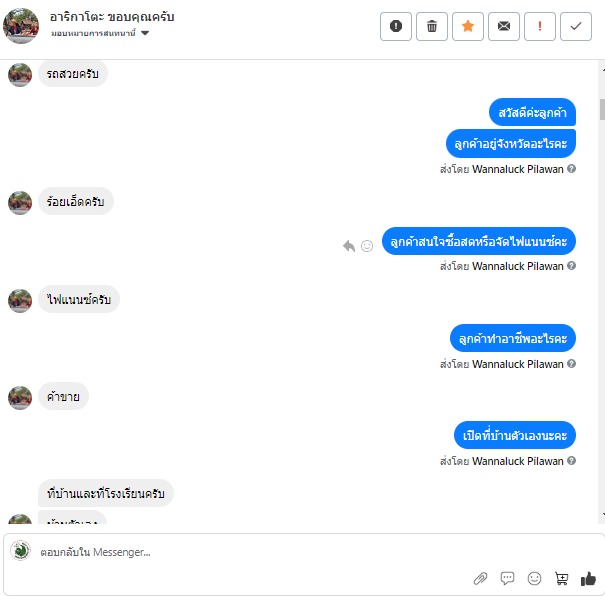605x596 pixels.
Task: Click sender name Wannaluck Pilawan under last blue message
Action: (517, 461)
